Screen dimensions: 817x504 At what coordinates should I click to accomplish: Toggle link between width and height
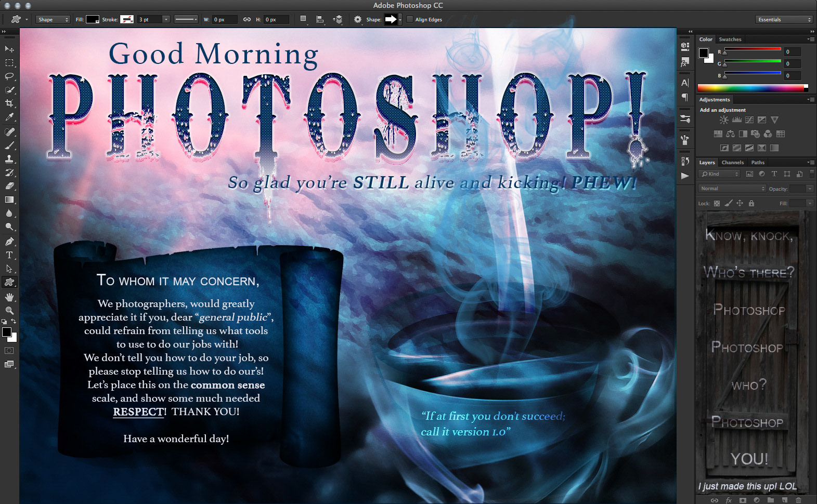(x=247, y=20)
